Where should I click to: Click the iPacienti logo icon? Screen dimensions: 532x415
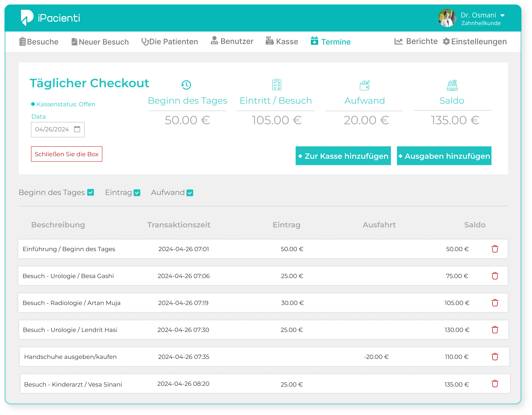(x=27, y=18)
